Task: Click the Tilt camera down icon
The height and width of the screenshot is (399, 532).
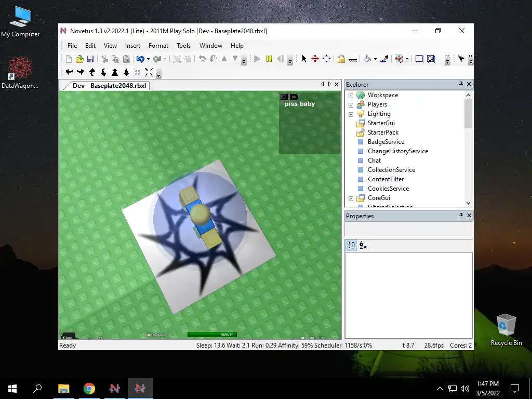Action: 103,72
